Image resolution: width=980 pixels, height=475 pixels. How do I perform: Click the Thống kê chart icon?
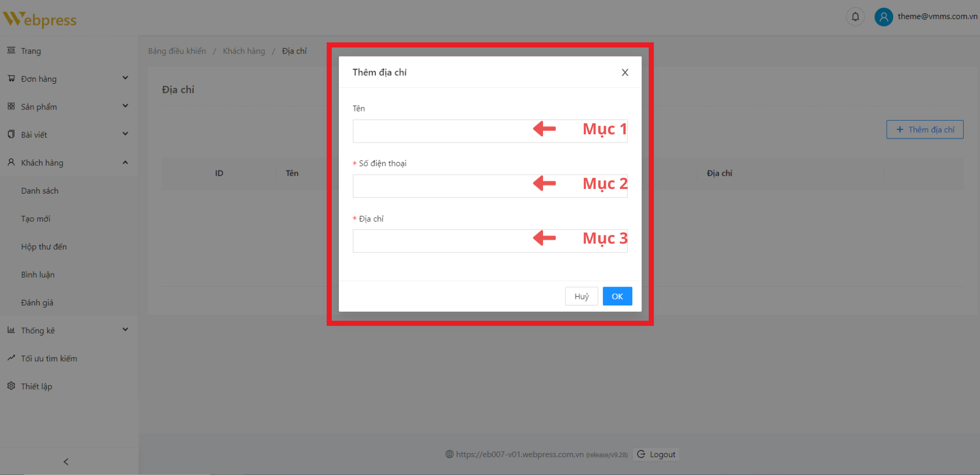click(11, 330)
